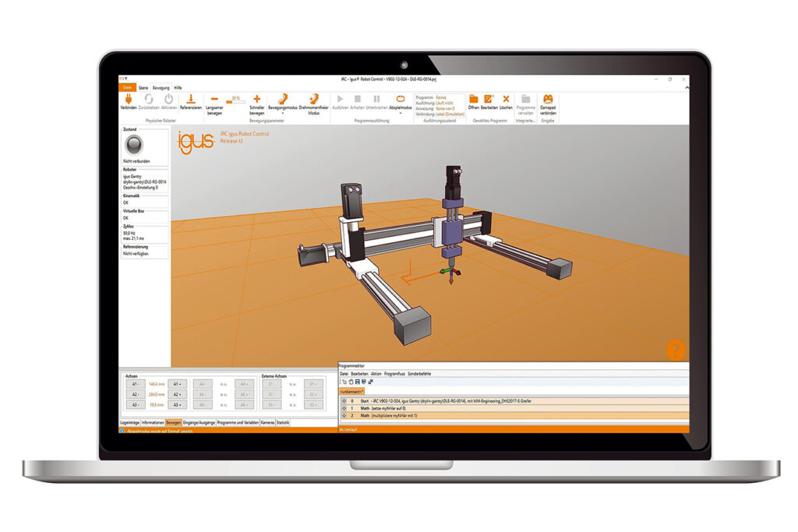This screenshot has width=798, height=532.
Task: Click the info icon in the status bar
Action: point(122,430)
